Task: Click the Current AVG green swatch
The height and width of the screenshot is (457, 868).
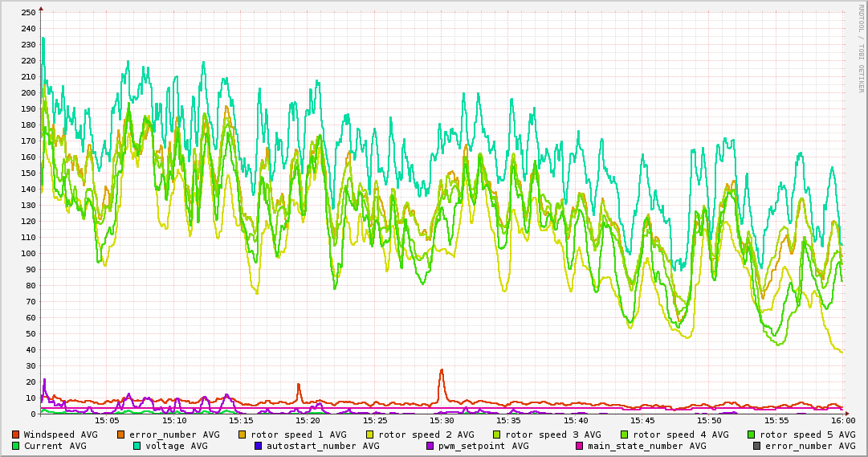Action: [x=15, y=446]
